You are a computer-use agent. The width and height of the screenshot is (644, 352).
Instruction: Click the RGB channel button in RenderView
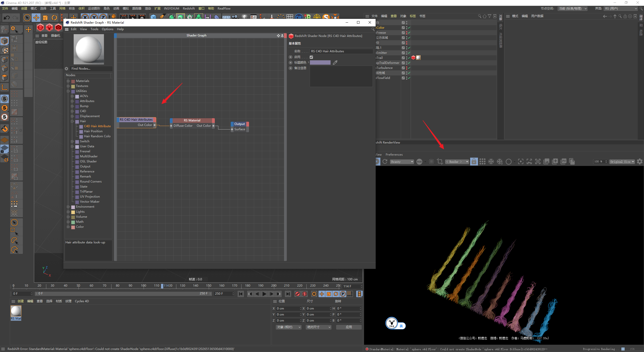[x=419, y=162]
